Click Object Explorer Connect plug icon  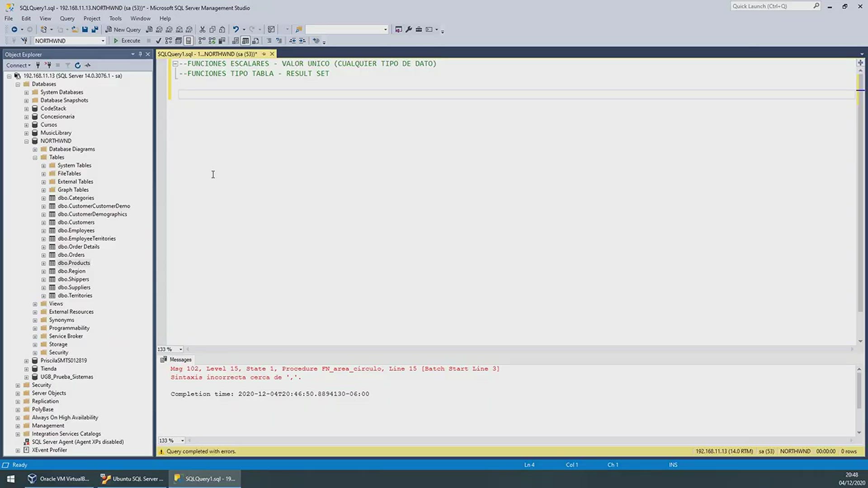38,65
